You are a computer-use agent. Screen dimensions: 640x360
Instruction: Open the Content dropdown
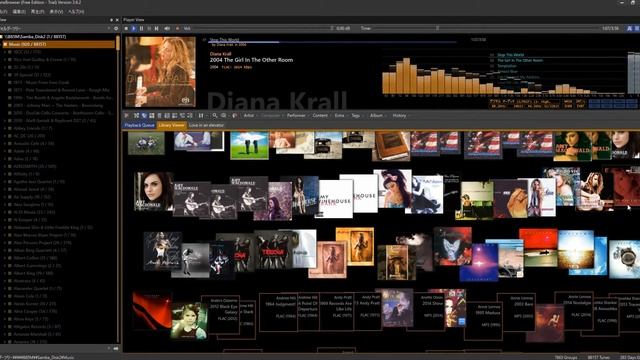(320, 116)
